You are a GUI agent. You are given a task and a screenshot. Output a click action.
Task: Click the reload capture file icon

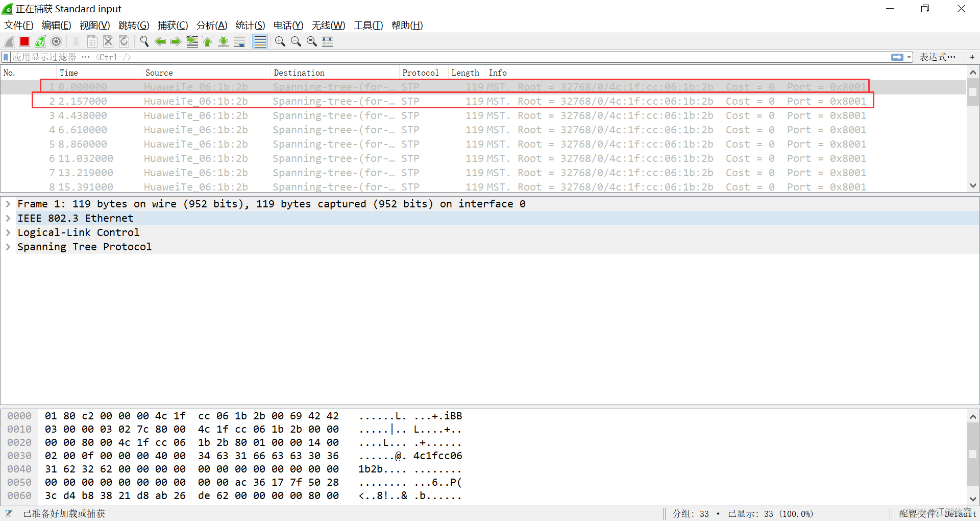coord(124,42)
